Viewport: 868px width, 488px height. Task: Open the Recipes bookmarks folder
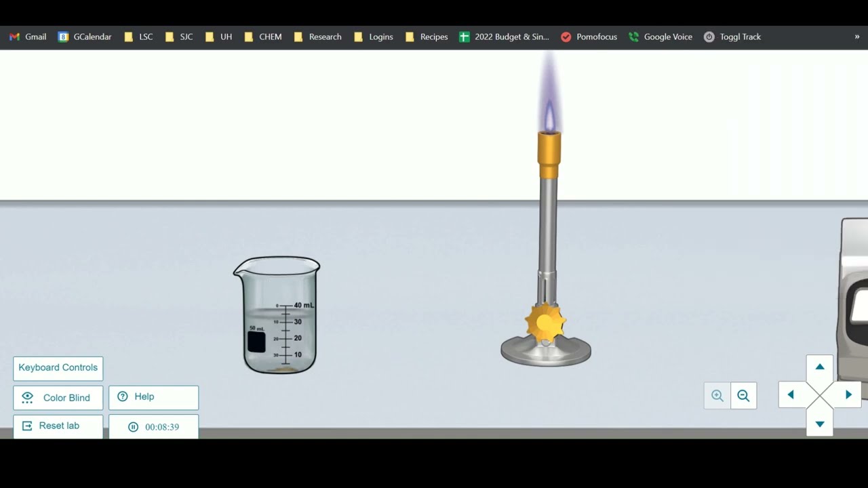[x=427, y=37]
